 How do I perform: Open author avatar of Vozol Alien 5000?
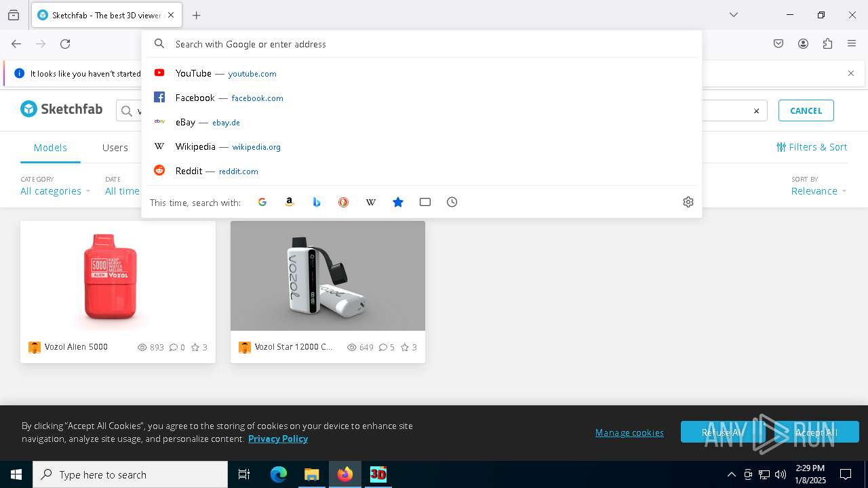(x=35, y=348)
